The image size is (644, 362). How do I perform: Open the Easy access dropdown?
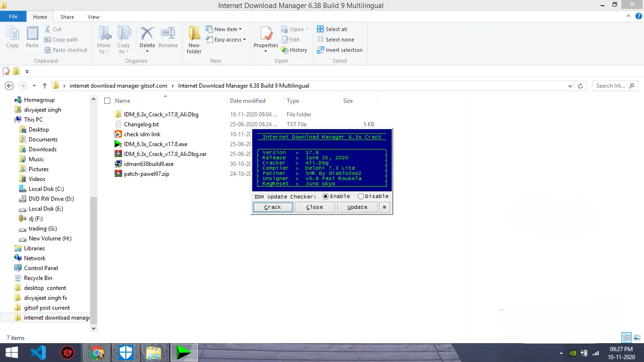(x=226, y=40)
